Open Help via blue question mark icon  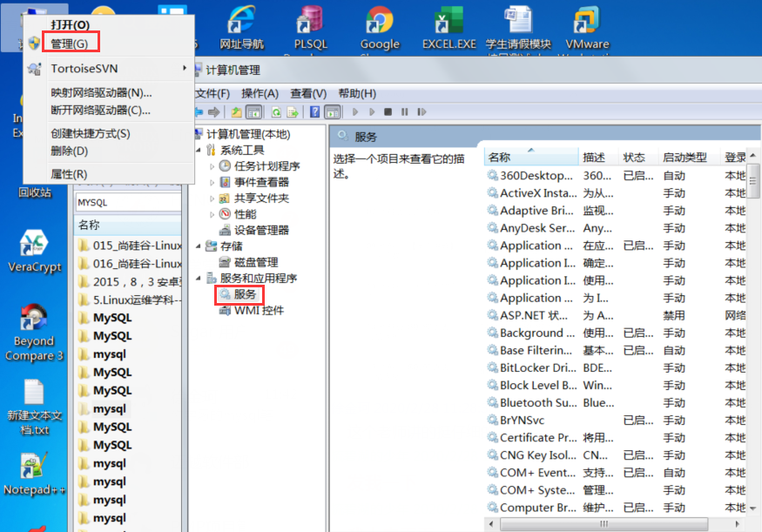(x=315, y=112)
